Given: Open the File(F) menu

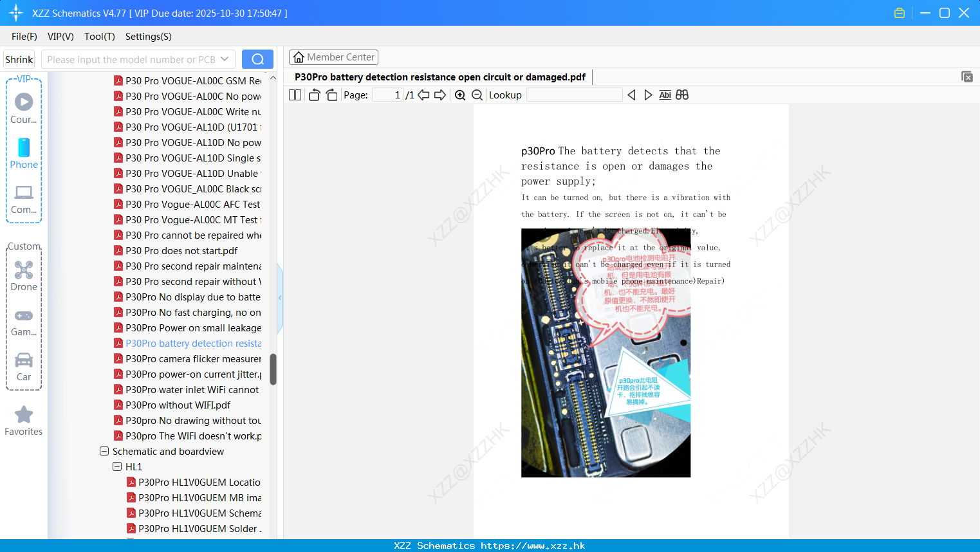Looking at the screenshot, I should 24,37.
